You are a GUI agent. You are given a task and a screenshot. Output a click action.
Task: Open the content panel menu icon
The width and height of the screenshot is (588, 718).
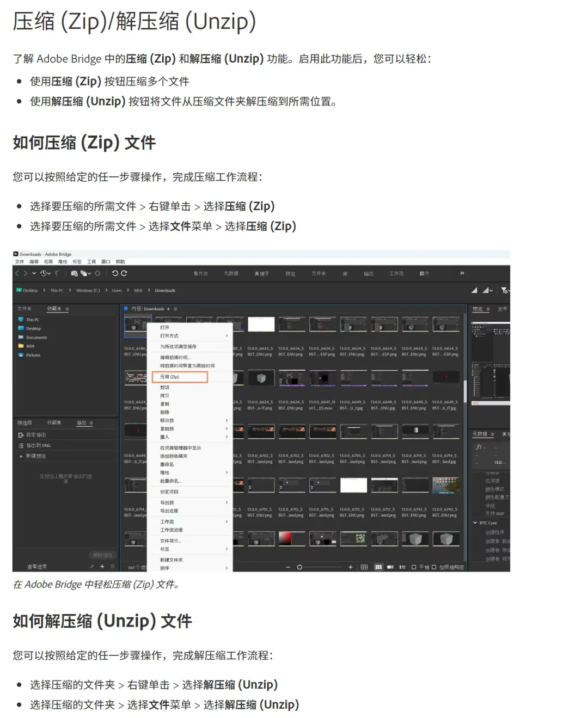point(175,309)
